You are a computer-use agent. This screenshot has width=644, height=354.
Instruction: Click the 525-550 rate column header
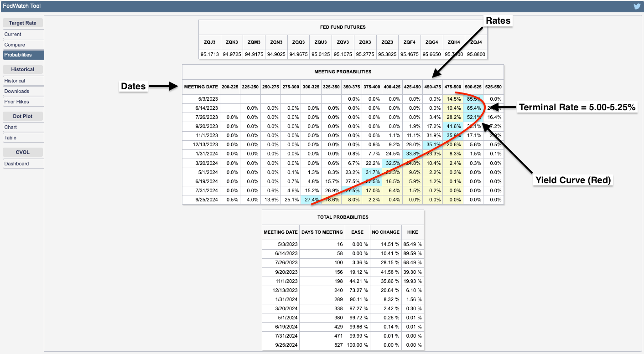click(x=493, y=87)
